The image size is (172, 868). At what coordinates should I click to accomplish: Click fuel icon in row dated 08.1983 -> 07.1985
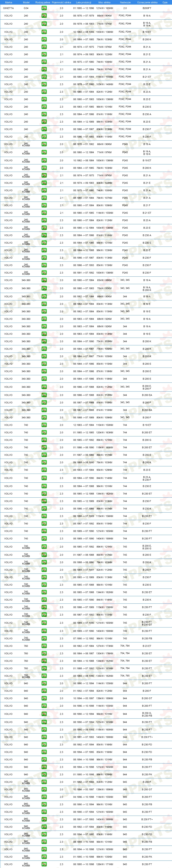tap(44, 107)
